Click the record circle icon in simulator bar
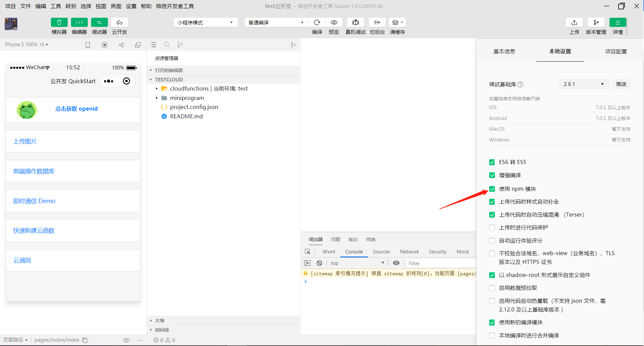Image resolution: width=644 pixels, height=346 pixels. click(105, 45)
